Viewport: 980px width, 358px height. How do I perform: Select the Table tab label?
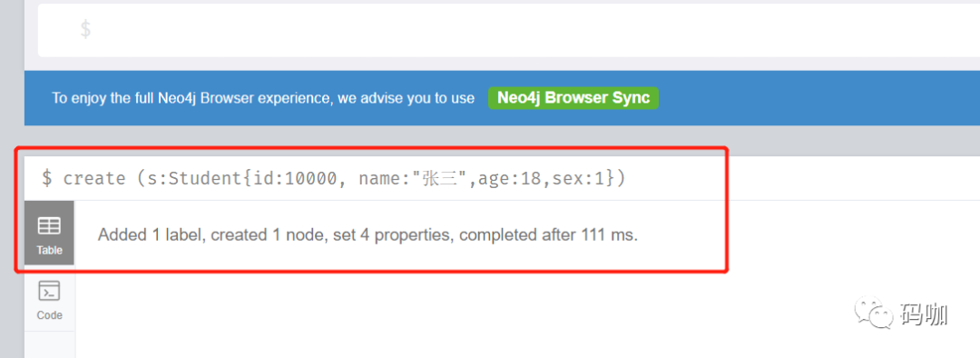(x=49, y=251)
